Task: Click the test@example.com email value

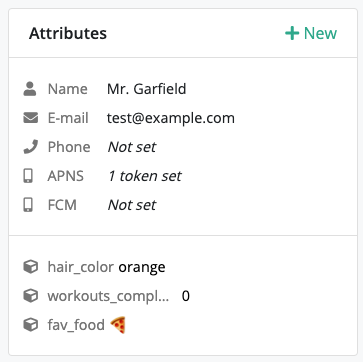Action: (x=171, y=118)
